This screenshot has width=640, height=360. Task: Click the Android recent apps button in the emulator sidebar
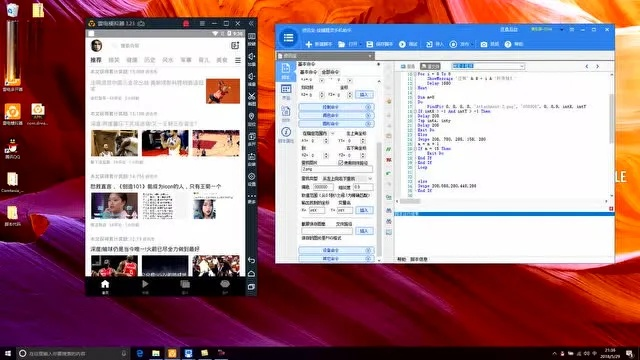click(251, 287)
